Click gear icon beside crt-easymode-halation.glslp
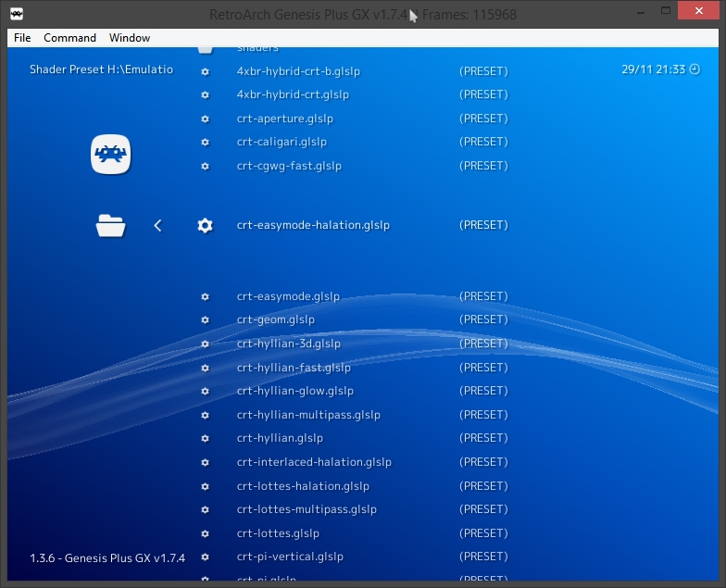This screenshot has height=588, width=726. click(x=206, y=226)
